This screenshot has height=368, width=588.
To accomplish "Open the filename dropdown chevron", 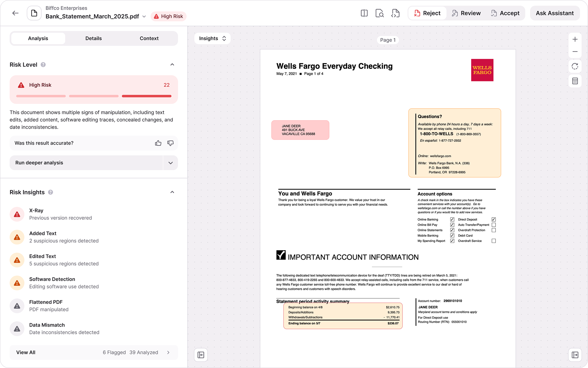I will coord(144,16).
